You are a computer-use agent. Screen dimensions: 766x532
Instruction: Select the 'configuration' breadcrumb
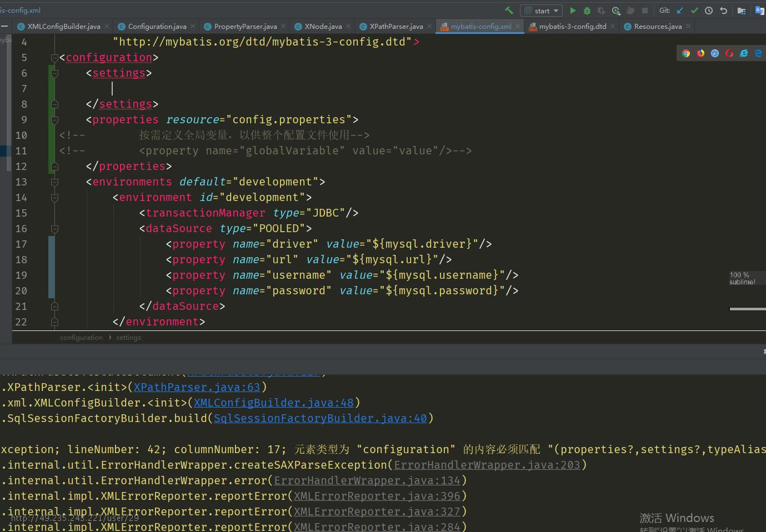[81, 338]
